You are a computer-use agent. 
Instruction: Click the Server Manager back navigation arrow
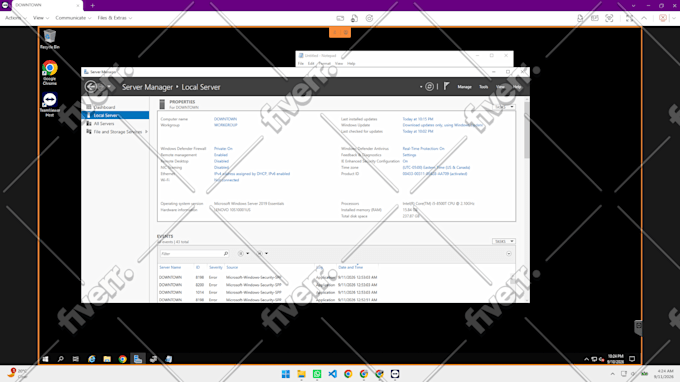tap(91, 87)
